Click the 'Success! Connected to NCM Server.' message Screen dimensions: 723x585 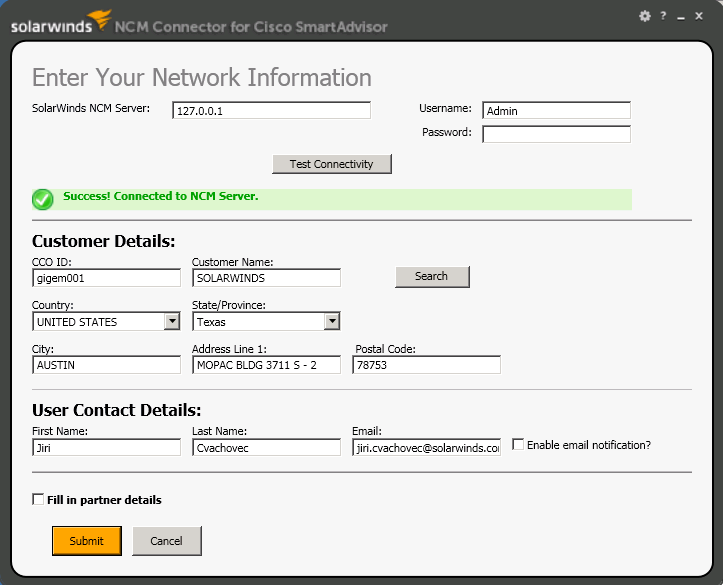pos(160,196)
